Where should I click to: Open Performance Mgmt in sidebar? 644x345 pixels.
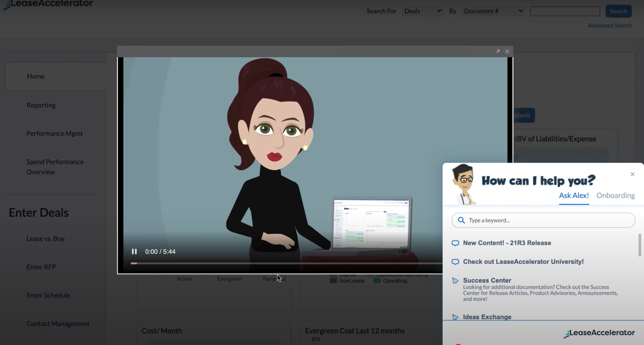(54, 133)
